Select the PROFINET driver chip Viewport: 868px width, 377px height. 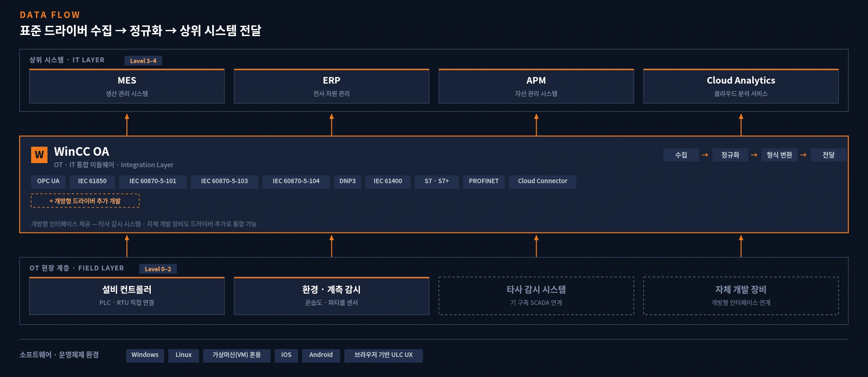tap(484, 181)
